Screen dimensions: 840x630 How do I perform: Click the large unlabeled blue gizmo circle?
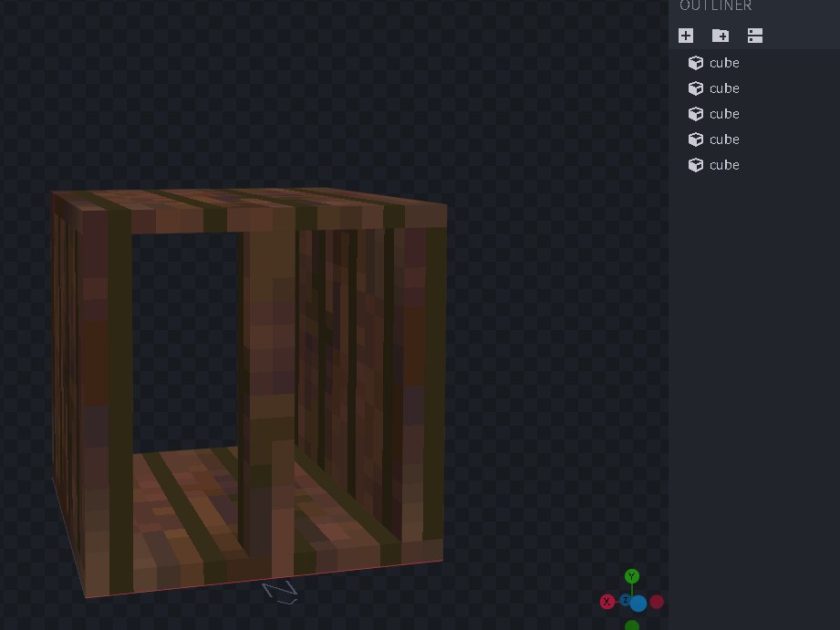[x=638, y=604]
